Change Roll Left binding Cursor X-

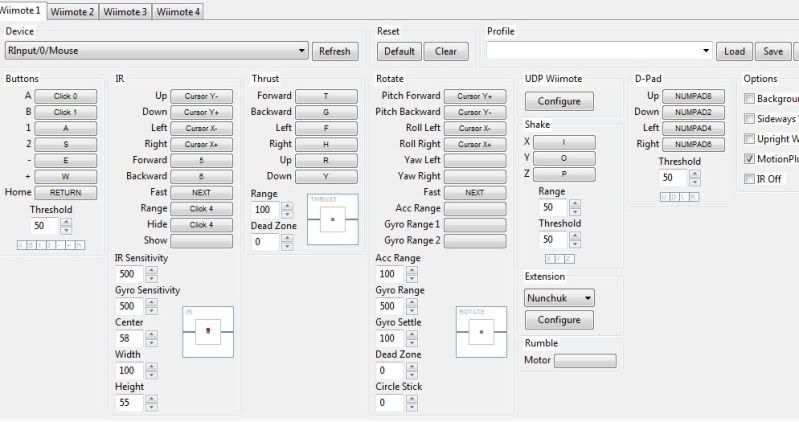pos(475,128)
